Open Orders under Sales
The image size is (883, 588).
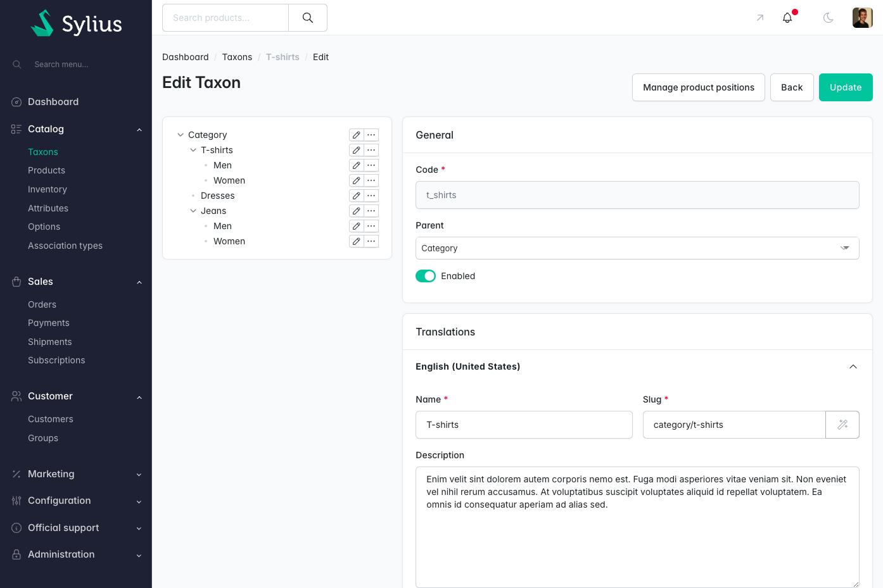42,304
